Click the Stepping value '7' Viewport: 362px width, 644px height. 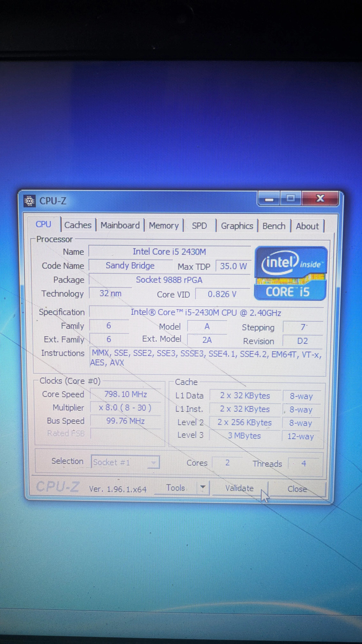(303, 327)
